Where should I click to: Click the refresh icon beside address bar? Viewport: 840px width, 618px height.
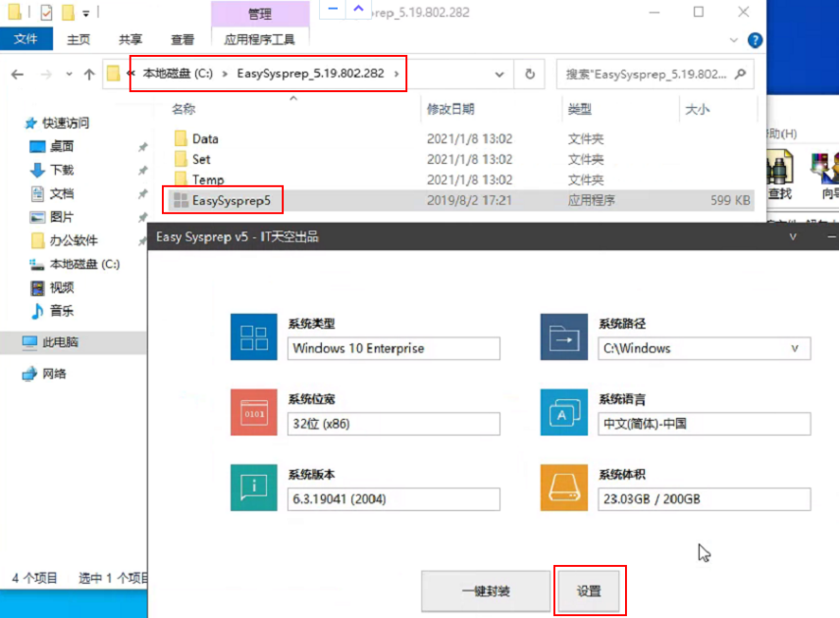[x=530, y=74]
